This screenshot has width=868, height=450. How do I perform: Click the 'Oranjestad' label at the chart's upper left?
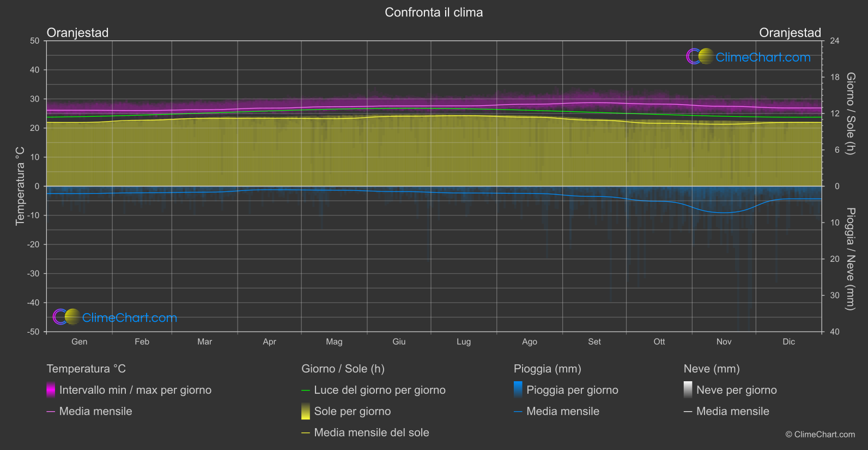(x=77, y=33)
